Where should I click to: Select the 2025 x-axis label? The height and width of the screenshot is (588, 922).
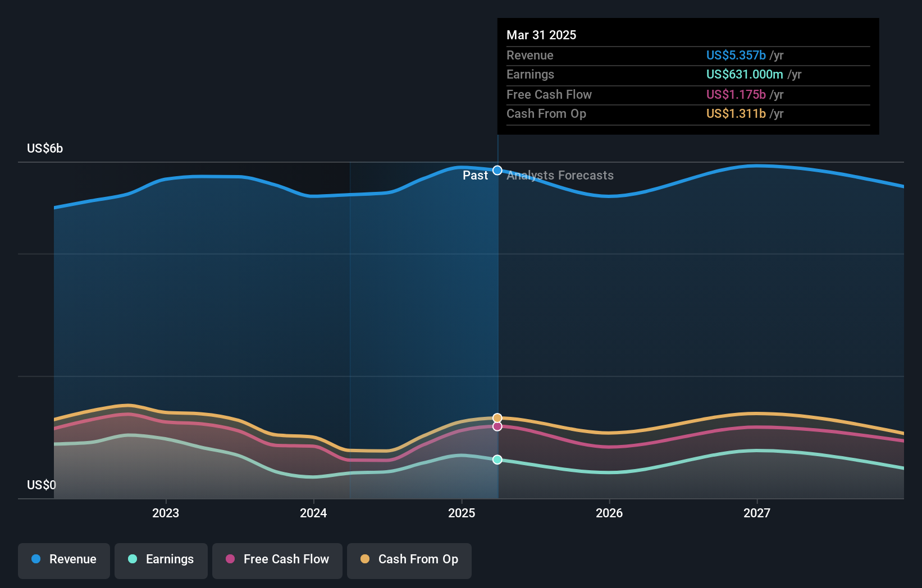(x=462, y=513)
